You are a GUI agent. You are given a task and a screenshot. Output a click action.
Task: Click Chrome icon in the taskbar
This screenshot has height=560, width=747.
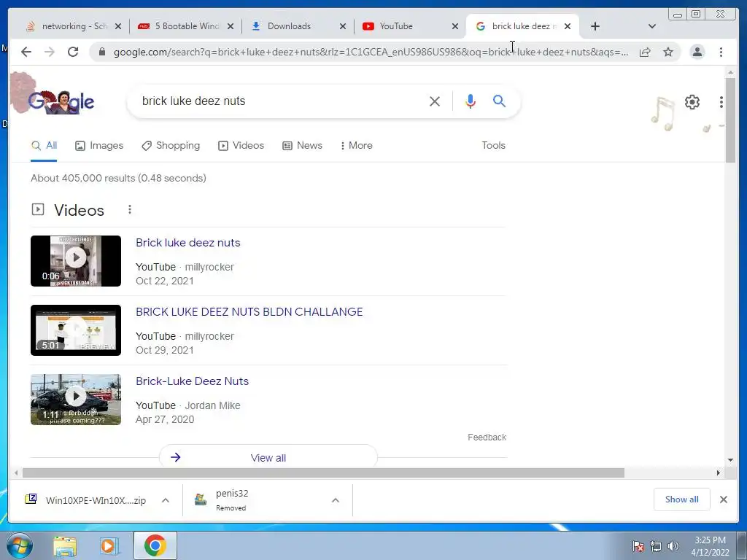[155, 545]
